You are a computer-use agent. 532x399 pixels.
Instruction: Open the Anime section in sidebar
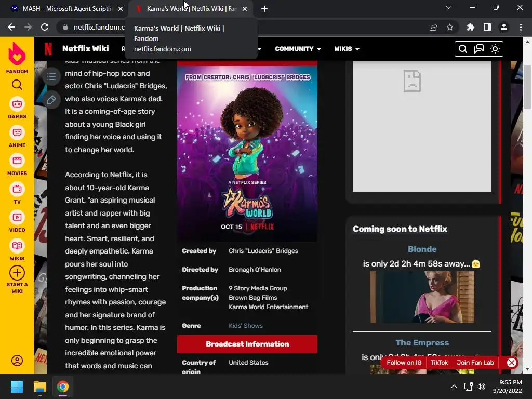(x=17, y=137)
